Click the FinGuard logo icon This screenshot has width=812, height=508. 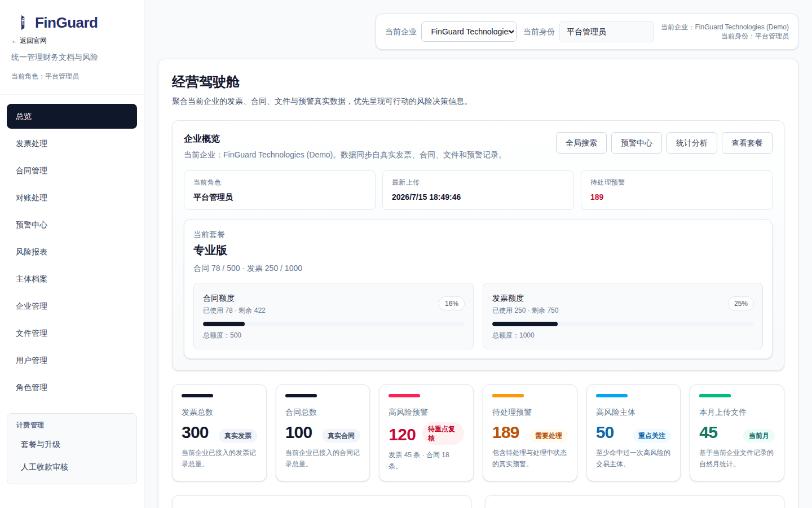23,23
